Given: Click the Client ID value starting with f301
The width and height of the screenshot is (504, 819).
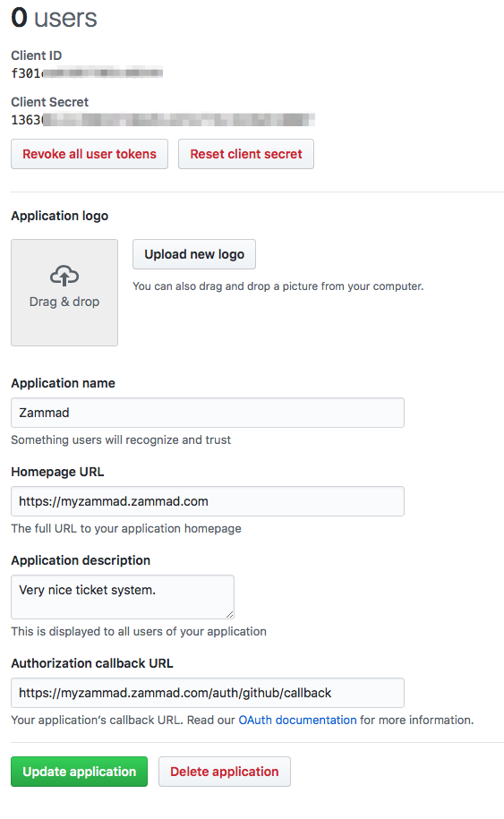Looking at the screenshot, I should click(87, 73).
